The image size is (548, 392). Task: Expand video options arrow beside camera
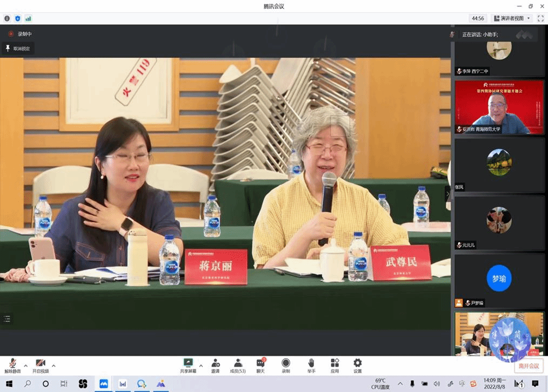[54, 366]
